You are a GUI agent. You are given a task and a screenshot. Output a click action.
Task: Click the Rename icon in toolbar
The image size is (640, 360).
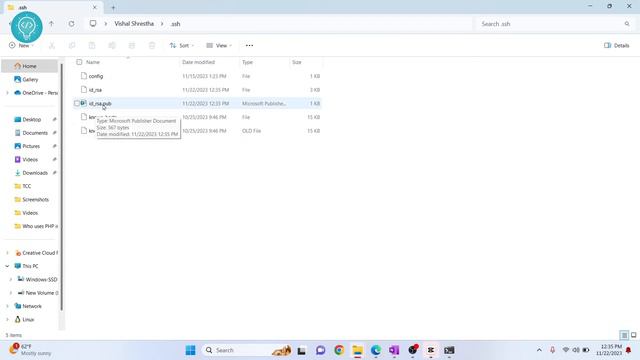click(x=112, y=45)
